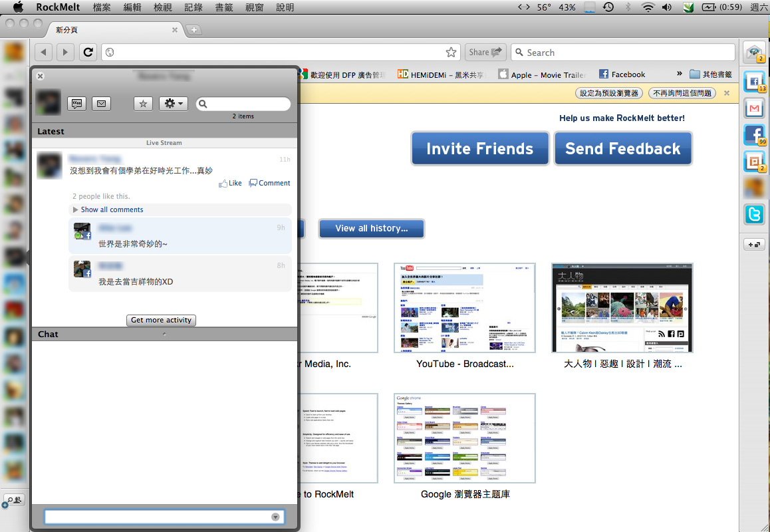This screenshot has height=532, width=770.
Task: Open the Gmail feed icon in sidebar
Action: 754,108
